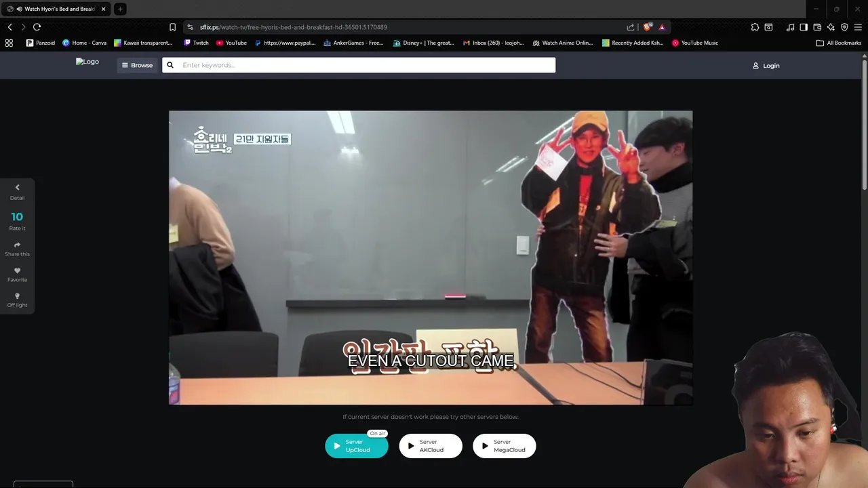Click the address bar URL

[293, 27]
